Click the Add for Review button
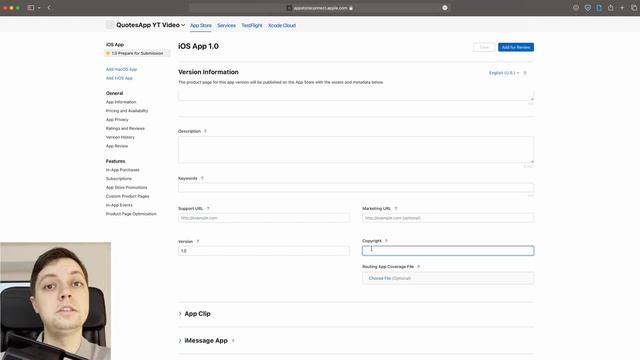This screenshot has width=640, height=360. click(516, 47)
